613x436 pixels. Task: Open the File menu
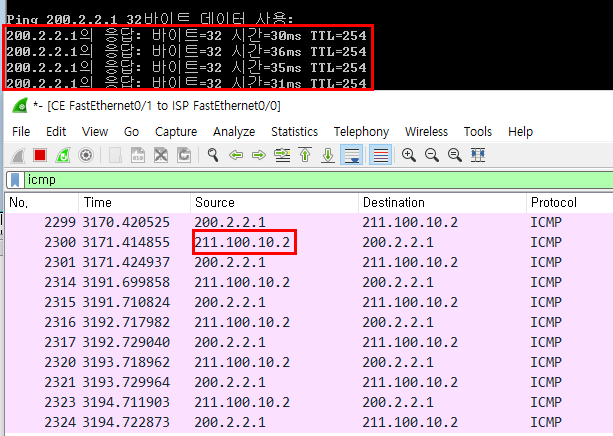click(x=21, y=132)
